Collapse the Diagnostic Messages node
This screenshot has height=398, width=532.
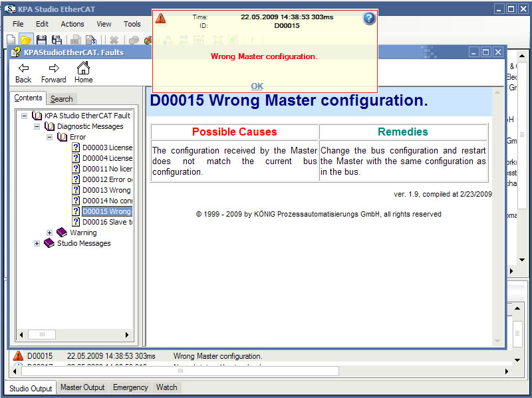pos(37,126)
